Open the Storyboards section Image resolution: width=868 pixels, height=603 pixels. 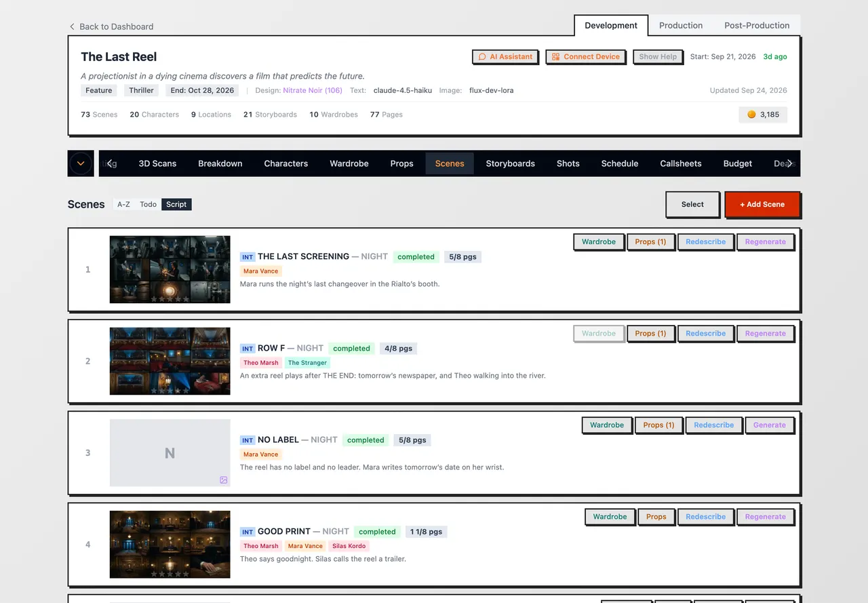pos(511,163)
